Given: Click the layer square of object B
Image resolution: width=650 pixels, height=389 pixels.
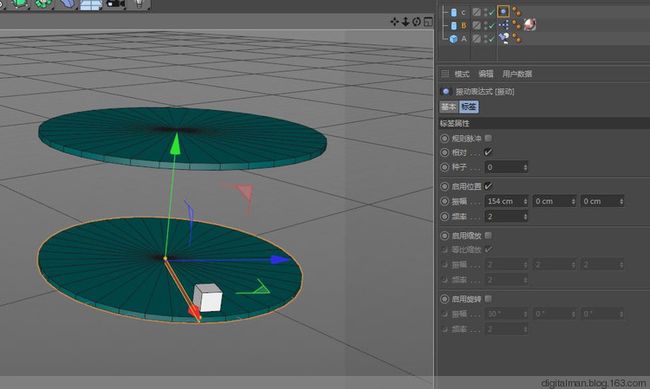Looking at the screenshot, I should click(x=477, y=26).
